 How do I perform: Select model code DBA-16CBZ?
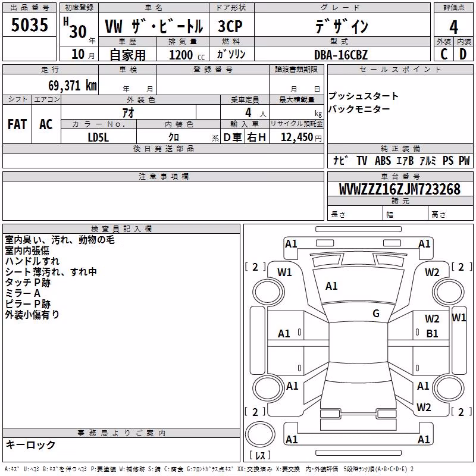point(341,55)
